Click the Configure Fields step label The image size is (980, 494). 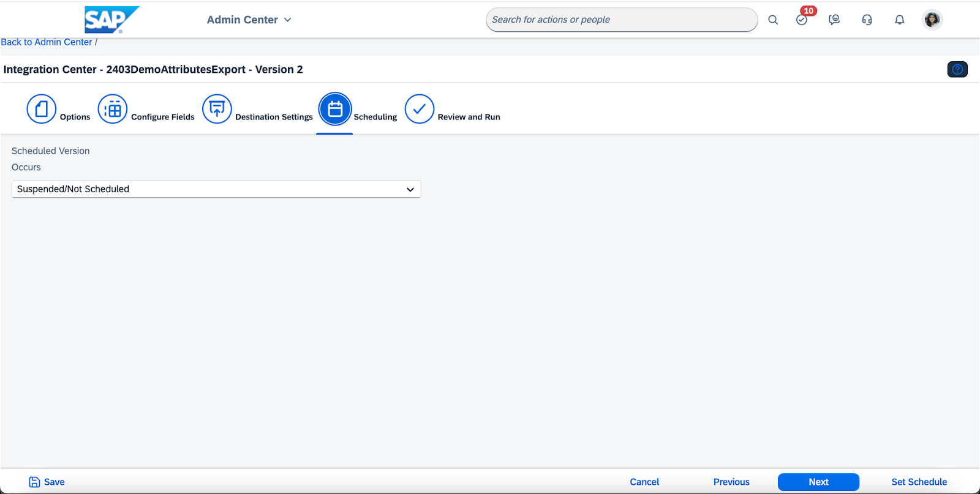163,117
